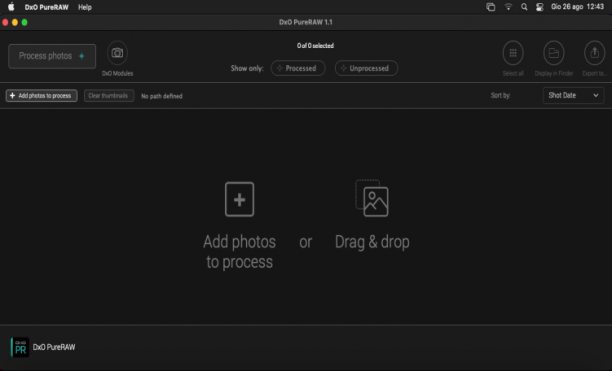The height and width of the screenshot is (371, 612).
Task: Open the Wi-Fi status menu
Action: coord(508,7)
